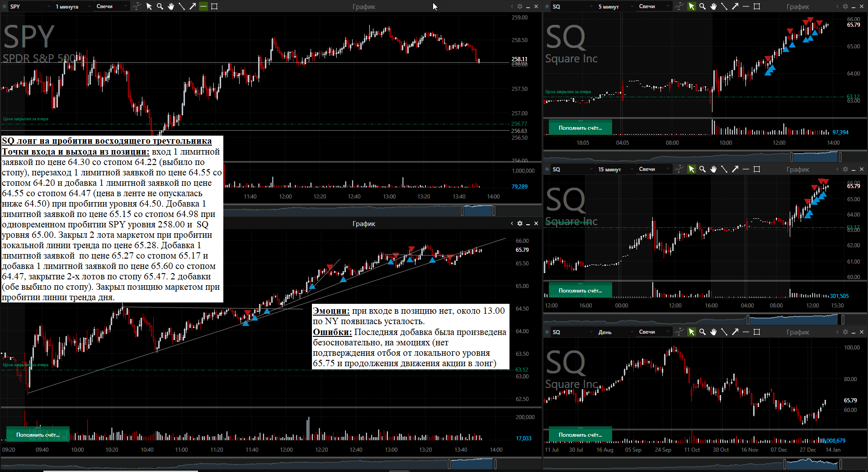Pick the trend line tool in SPY chart
The width and height of the screenshot is (868, 472).
tap(182, 6)
